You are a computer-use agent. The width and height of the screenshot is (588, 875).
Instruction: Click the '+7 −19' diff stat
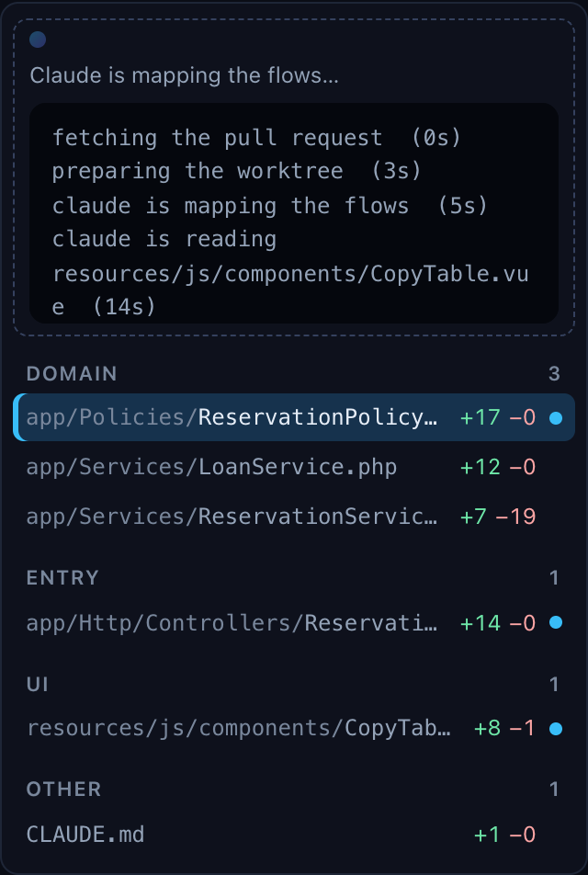pyautogui.click(x=498, y=517)
